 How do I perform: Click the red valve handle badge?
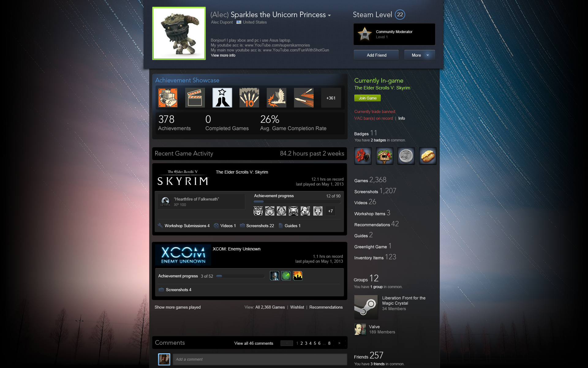point(363,156)
